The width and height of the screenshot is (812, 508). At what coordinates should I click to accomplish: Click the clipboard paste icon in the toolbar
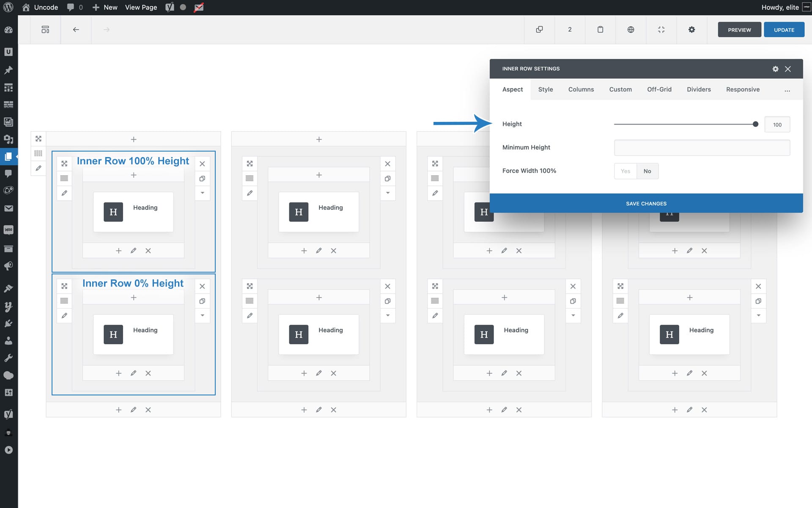coord(600,30)
